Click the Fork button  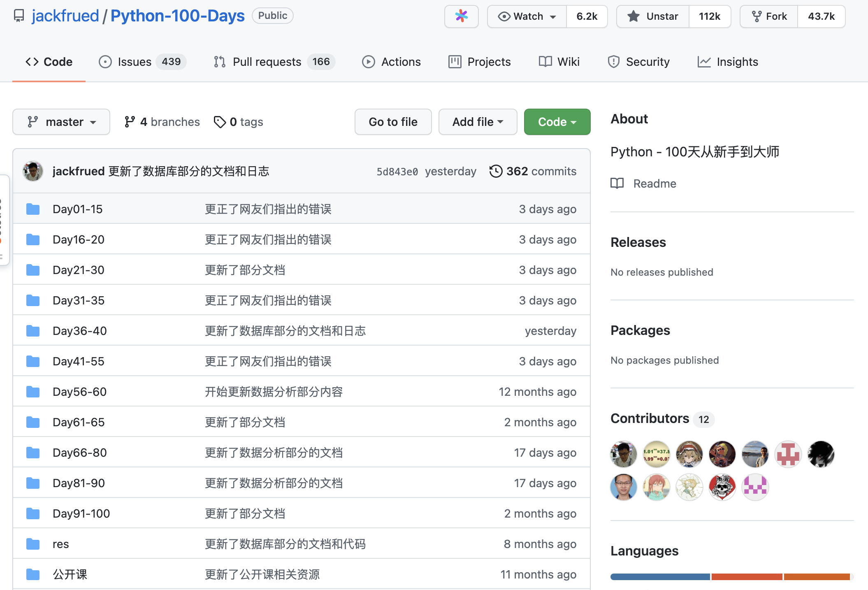[x=769, y=16]
